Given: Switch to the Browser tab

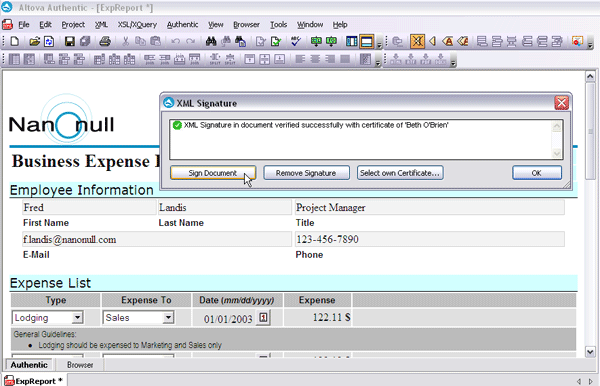Looking at the screenshot, I should point(80,365).
